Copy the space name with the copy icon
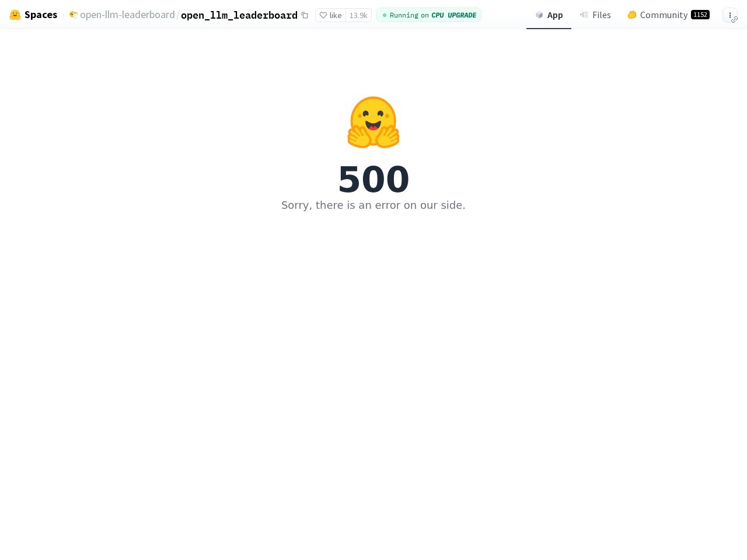 [305, 15]
